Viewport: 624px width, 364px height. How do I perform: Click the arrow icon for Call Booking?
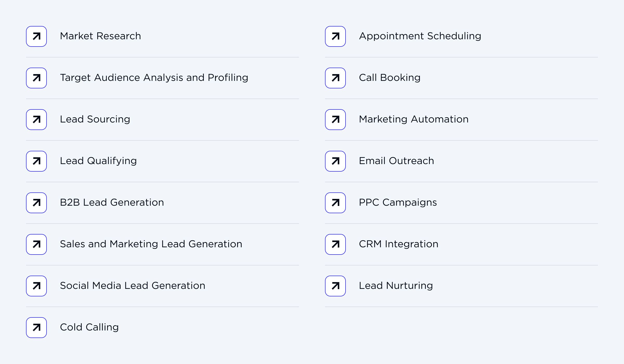point(335,78)
